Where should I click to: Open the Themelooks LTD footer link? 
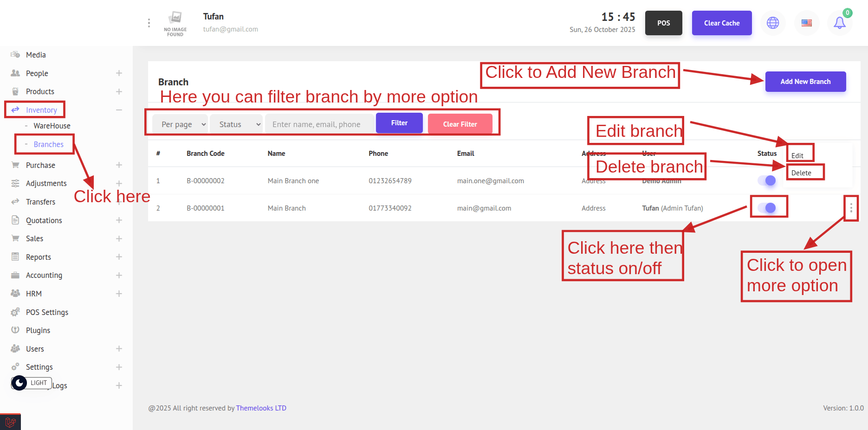pyautogui.click(x=261, y=408)
